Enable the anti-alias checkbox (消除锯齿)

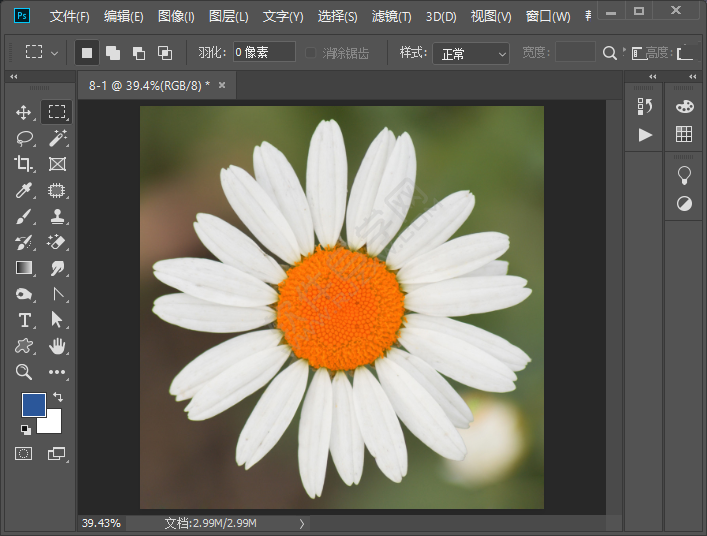[x=312, y=53]
